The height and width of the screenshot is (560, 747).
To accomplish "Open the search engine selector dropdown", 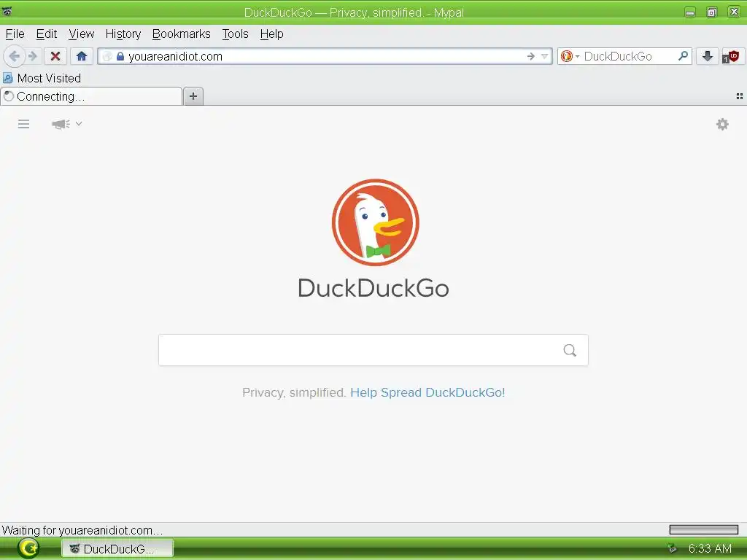I will 570,56.
